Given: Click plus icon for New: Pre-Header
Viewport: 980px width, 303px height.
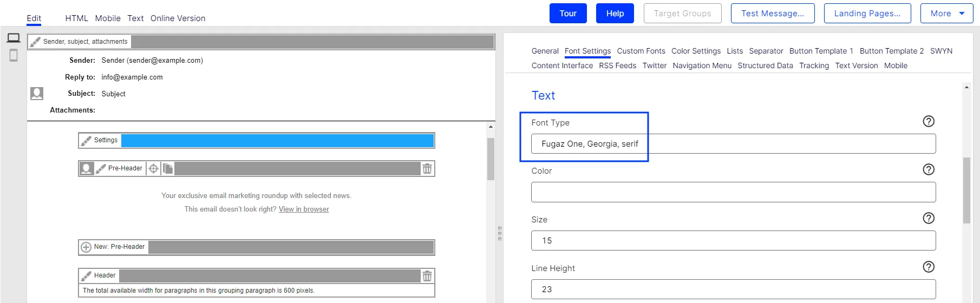Looking at the screenshot, I should click(86, 247).
